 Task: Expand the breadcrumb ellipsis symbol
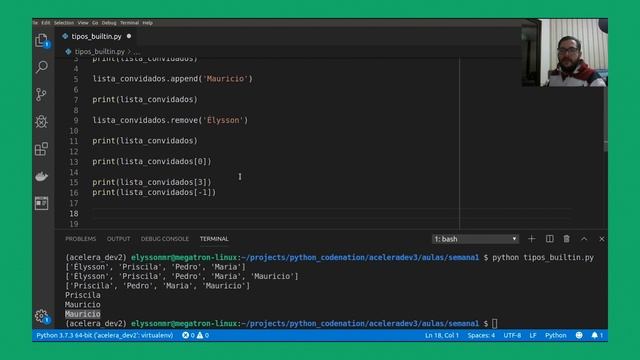(136, 52)
